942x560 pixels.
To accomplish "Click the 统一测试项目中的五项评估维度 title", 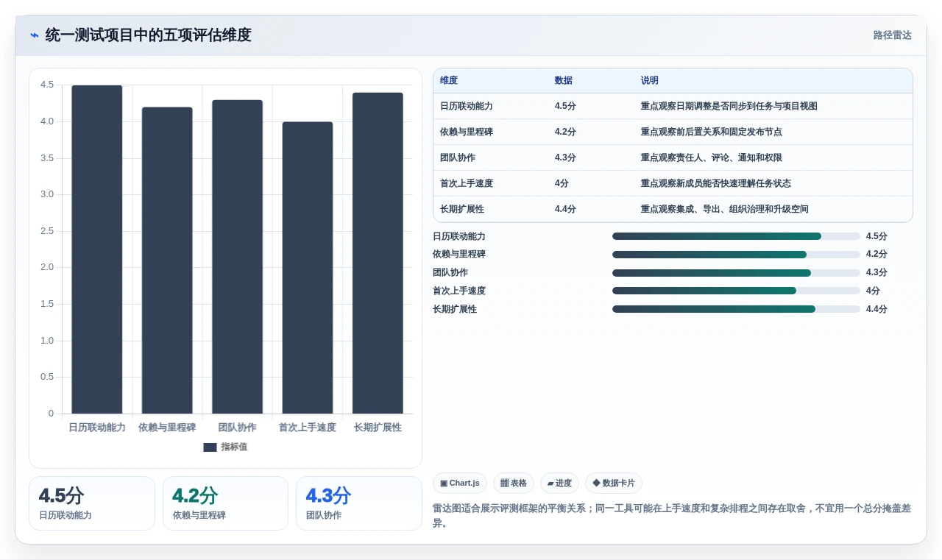I will tap(148, 35).
